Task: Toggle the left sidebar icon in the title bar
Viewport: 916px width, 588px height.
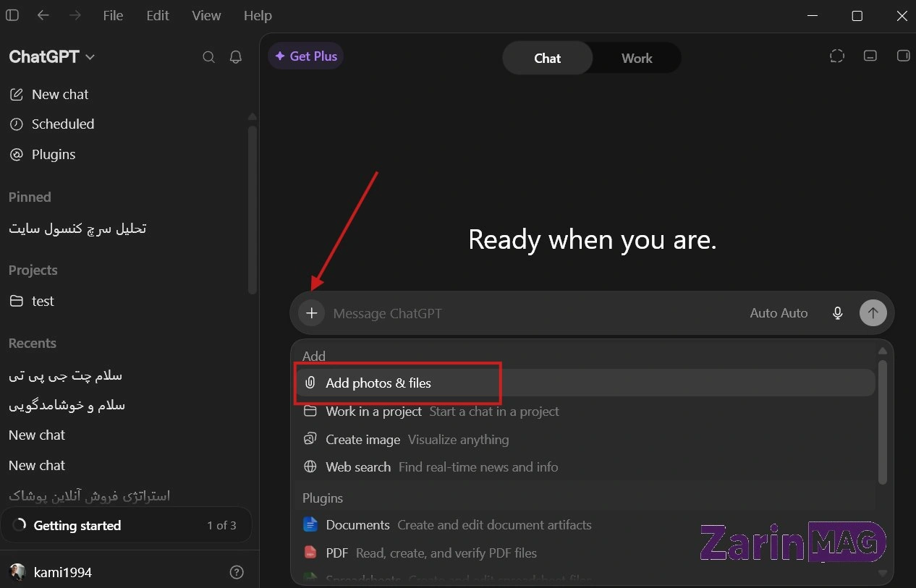Action: coord(12,15)
